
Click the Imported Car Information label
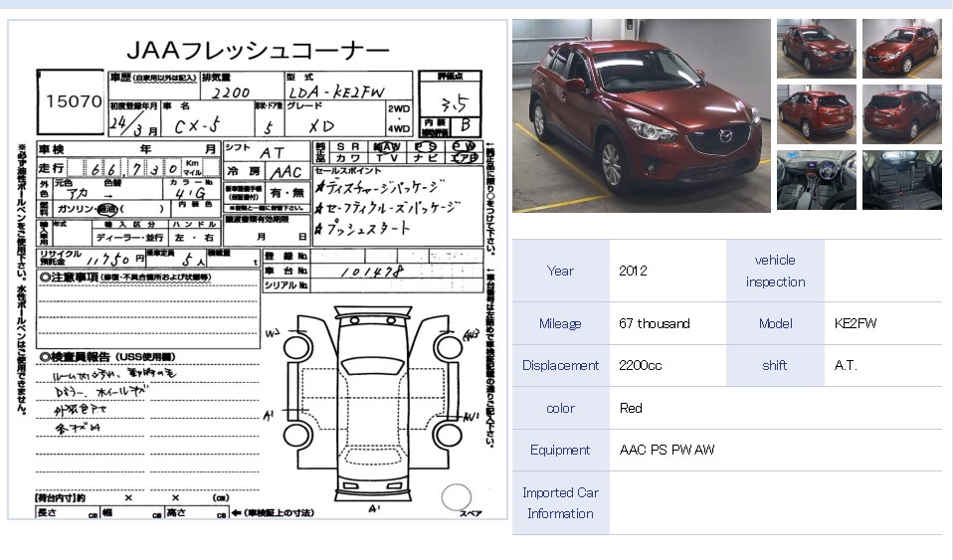560,503
